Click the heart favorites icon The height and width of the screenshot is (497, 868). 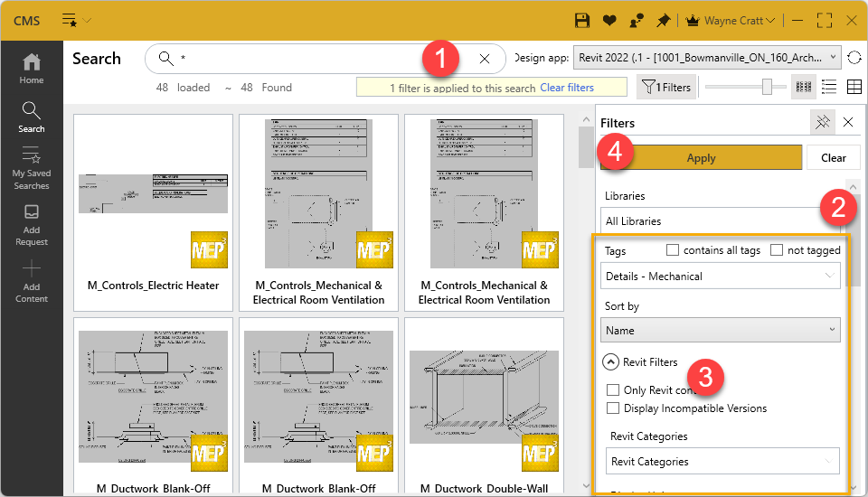point(609,20)
